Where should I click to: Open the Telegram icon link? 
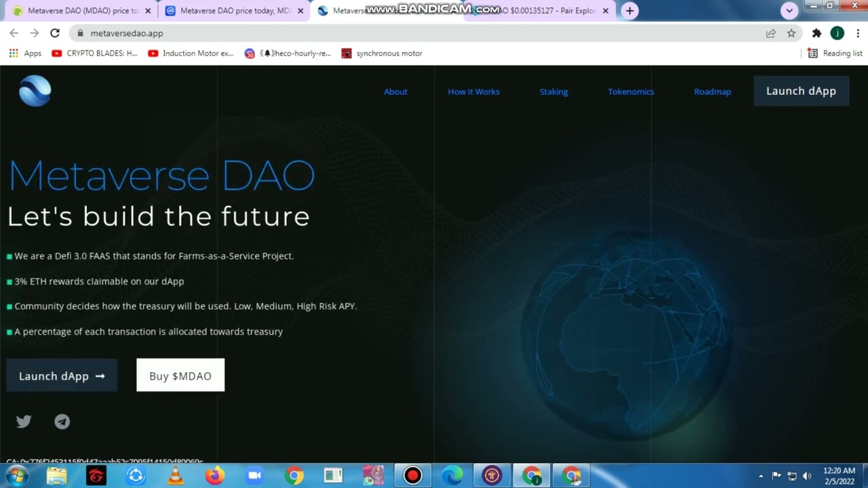[x=62, y=422]
